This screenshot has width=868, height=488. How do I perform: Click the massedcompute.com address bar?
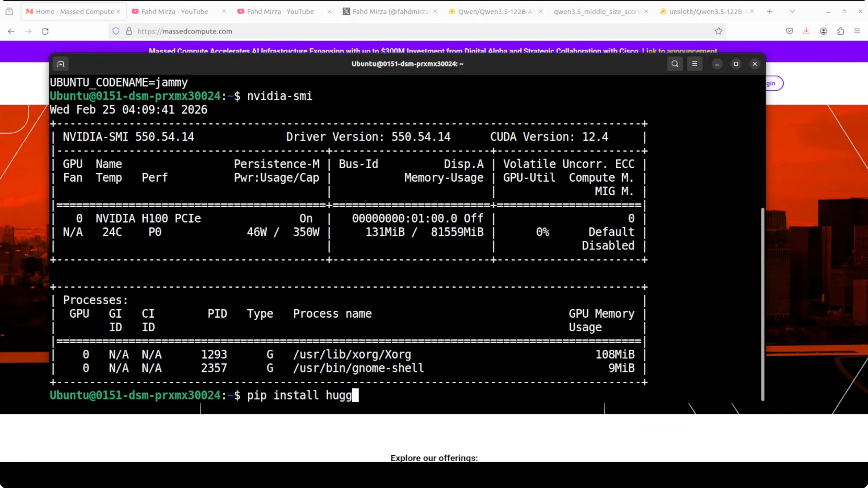[404, 31]
